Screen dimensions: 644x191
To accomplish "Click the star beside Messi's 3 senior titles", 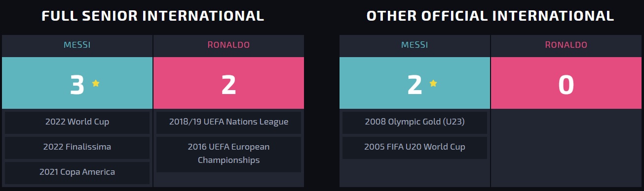I will click(96, 83).
